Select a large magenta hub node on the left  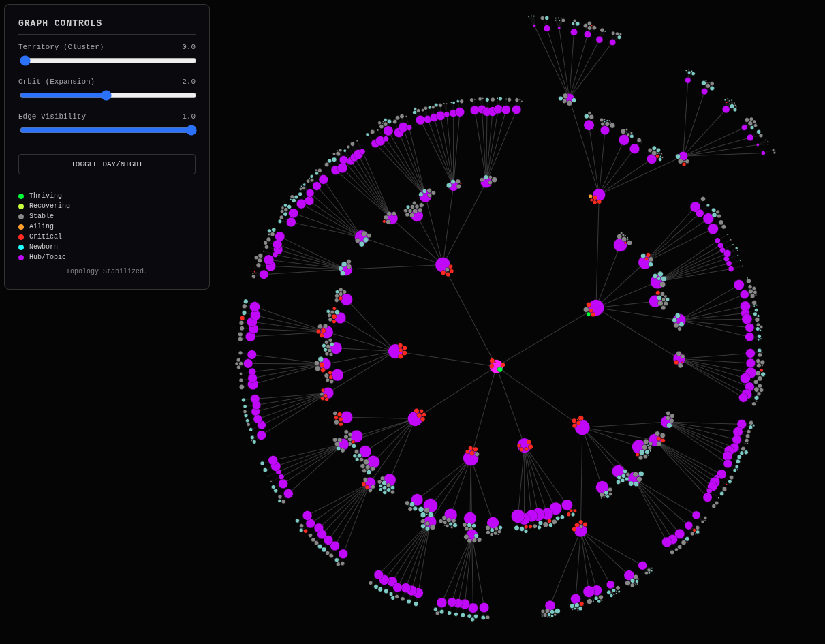pos(395,350)
